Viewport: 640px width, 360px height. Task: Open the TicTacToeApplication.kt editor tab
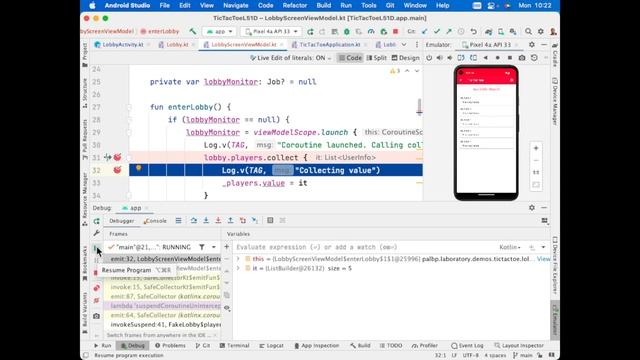(329, 44)
